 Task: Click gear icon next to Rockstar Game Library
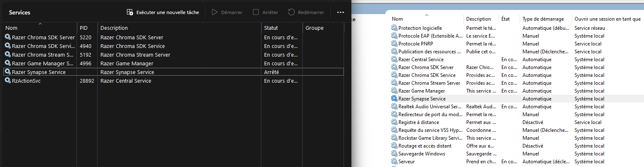[394, 138]
